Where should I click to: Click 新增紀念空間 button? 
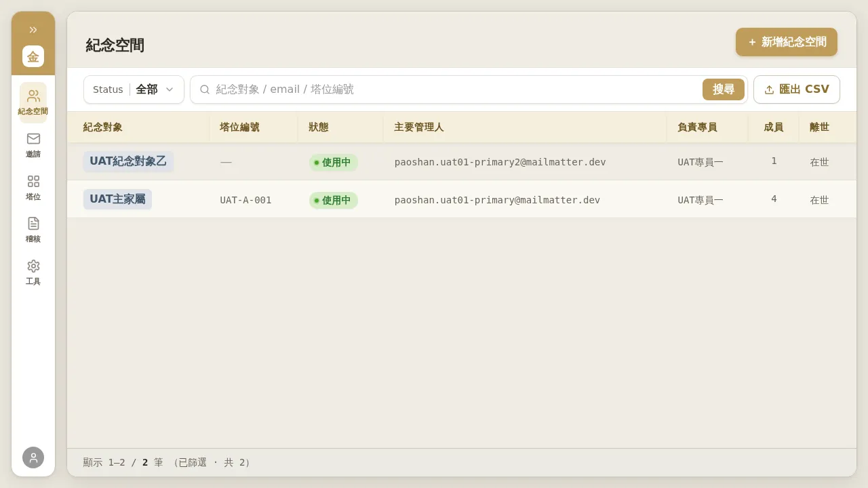click(x=787, y=42)
